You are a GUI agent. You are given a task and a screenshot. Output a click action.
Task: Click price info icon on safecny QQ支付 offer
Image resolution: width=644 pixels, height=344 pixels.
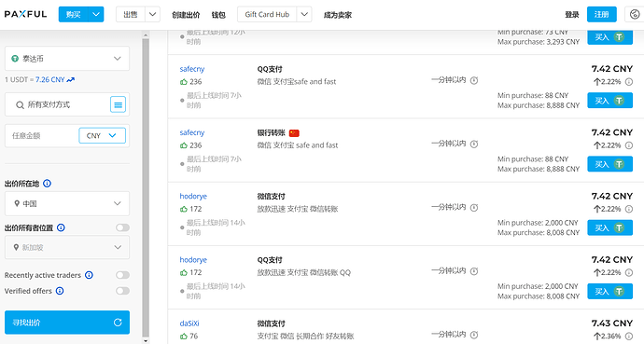(x=629, y=82)
